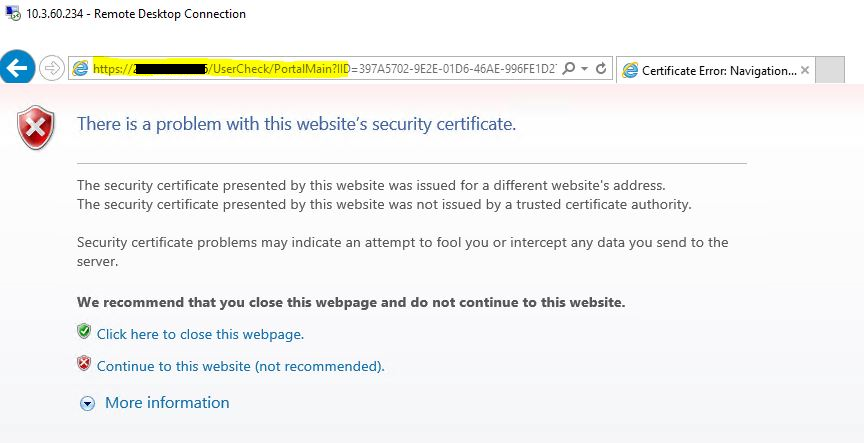Click the green shield beside close webpage

click(x=84, y=332)
